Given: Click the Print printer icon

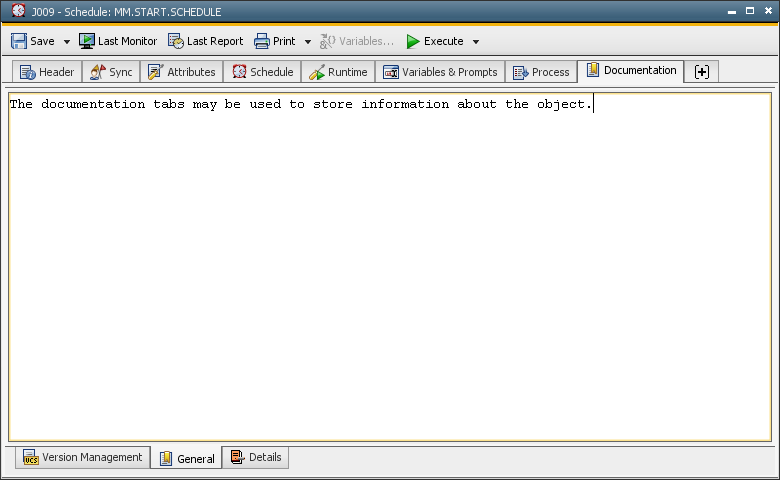Looking at the screenshot, I should [x=262, y=41].
